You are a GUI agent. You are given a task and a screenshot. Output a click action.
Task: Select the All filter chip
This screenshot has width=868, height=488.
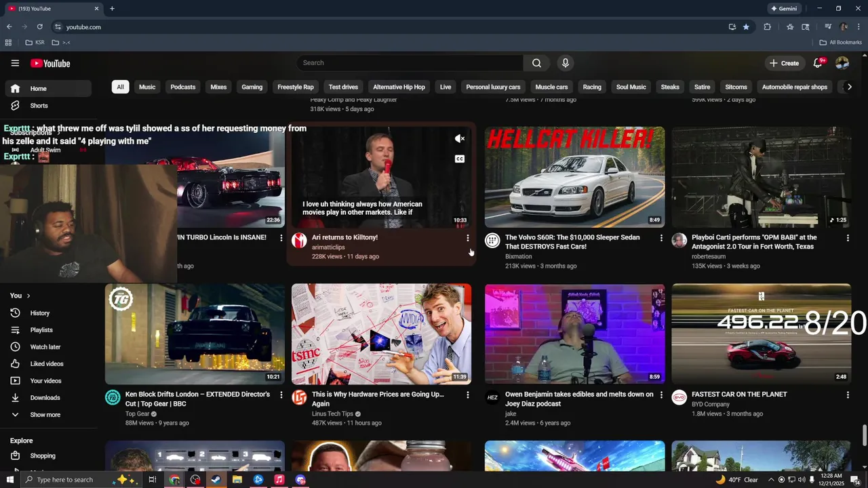[x=120, y=87]
